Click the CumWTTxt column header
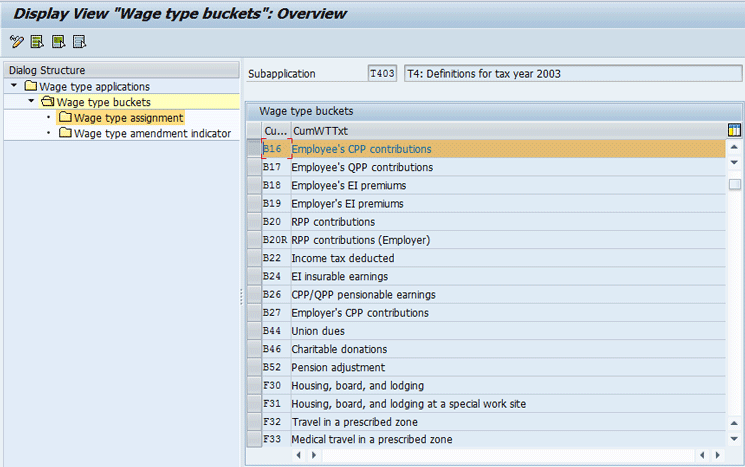The width and height of the screenshot is (745, 467). [x=320, y=131]
